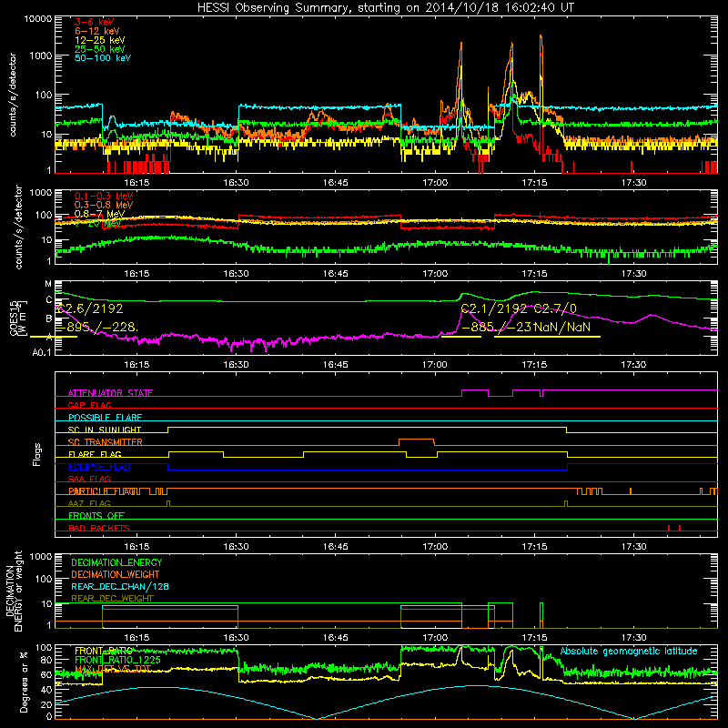Select the SC_TRANSMITTER flag label

(x=106, y=441)
